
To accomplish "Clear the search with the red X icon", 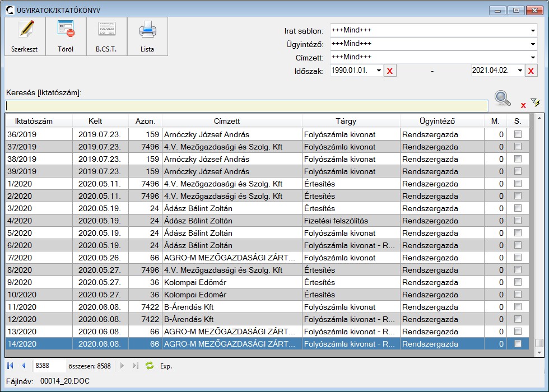I will coord(523,105).
